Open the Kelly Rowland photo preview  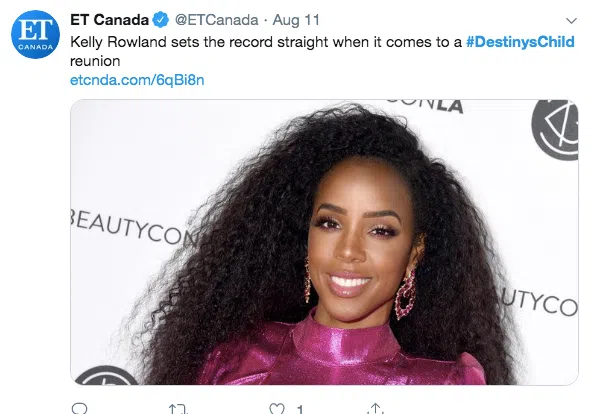pyautogui.click(x=324, y=242)
